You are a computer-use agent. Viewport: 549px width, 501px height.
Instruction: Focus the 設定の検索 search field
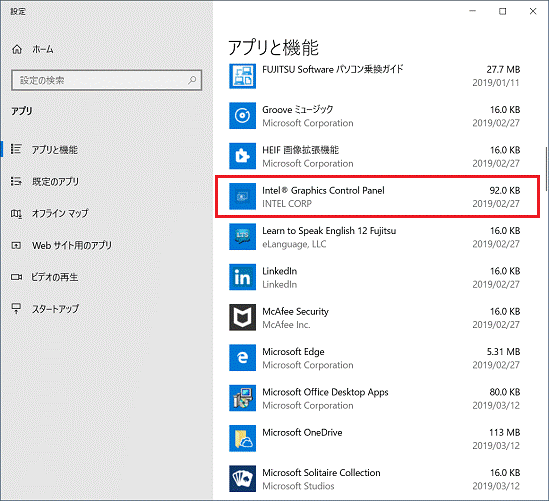click(x=106, y=80)
